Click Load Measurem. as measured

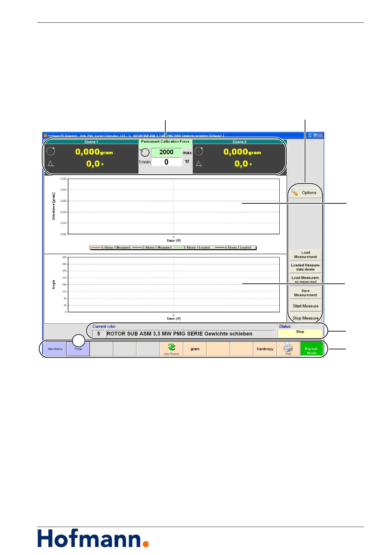pos(305,279)
